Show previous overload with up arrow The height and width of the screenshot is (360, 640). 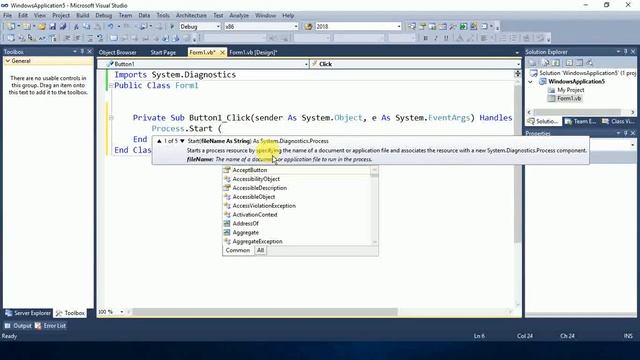(159, 141)
